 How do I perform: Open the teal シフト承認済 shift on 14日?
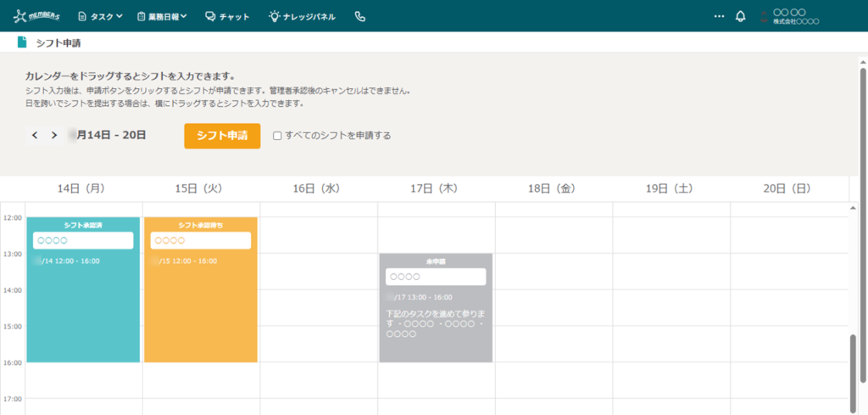click(x=83, y=289)
